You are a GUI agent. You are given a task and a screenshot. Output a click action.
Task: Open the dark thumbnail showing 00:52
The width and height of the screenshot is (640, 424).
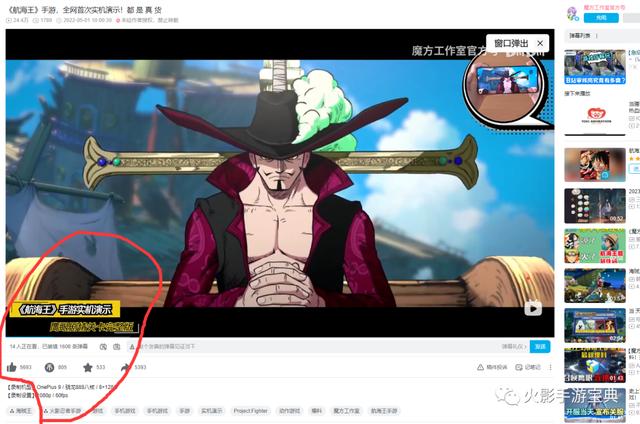[x=595, y=206]
